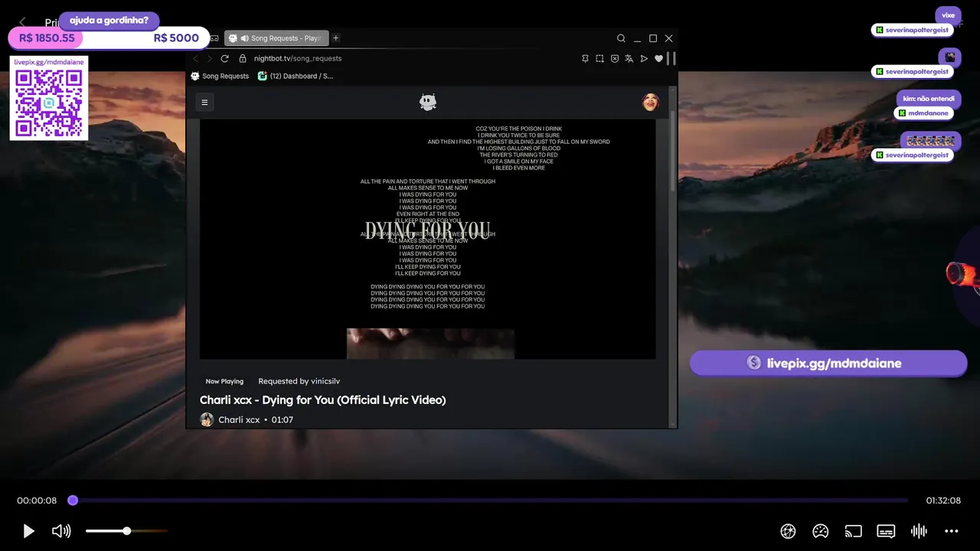The image size is (980, 551).
Task: Click the snapshot selection icon in toolbar
Action: tap(599, 58)
